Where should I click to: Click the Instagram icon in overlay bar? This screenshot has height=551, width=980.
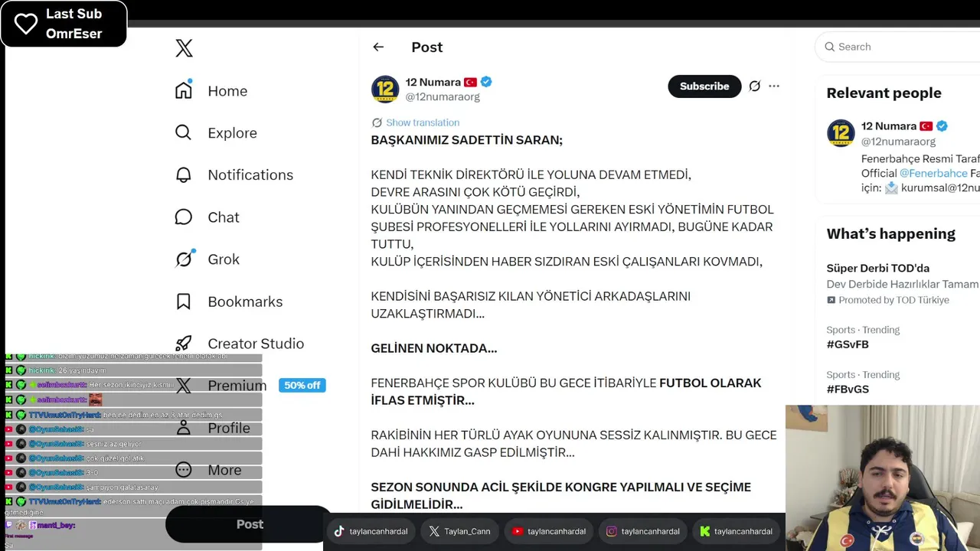pyautogui.click(x=612, y=531)
